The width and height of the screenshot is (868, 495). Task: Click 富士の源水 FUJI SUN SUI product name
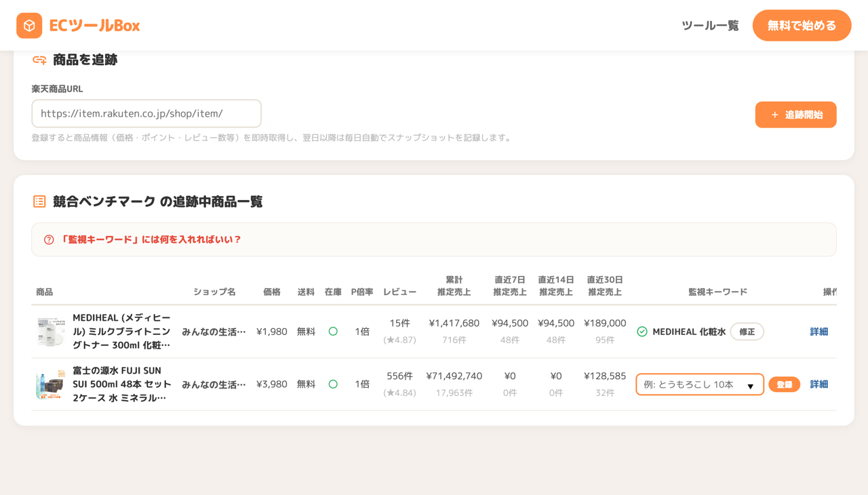coord(122,384)
